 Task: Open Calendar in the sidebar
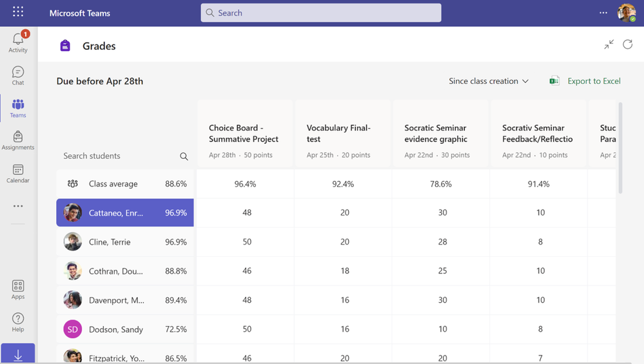(18, 173)
